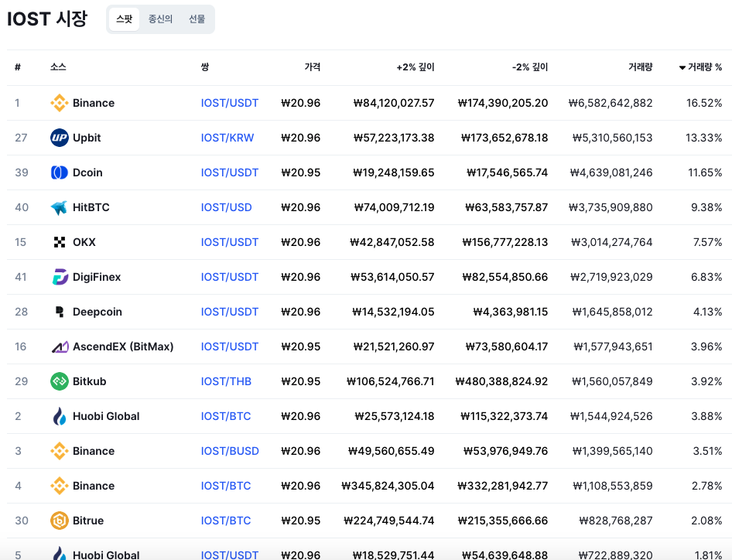
Task: Click depth value ₩57,223,173.38
Action: pos(394,138)
